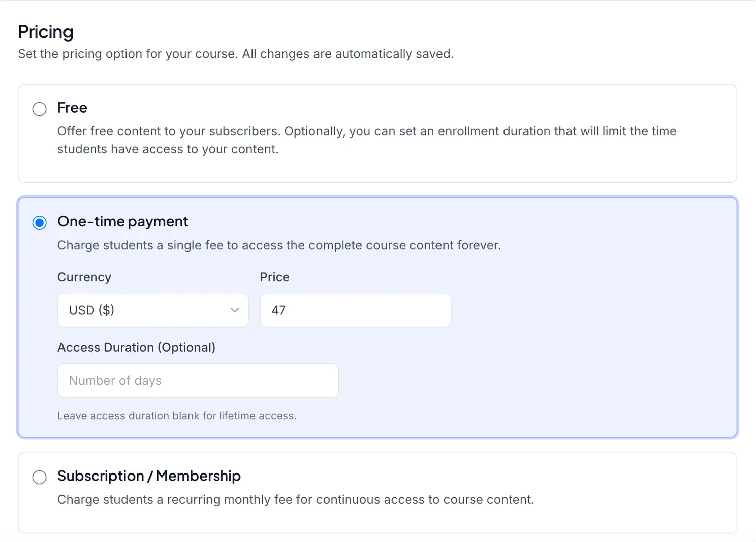
Task: Click the automatically saved subtitle text
Action: 235,54
